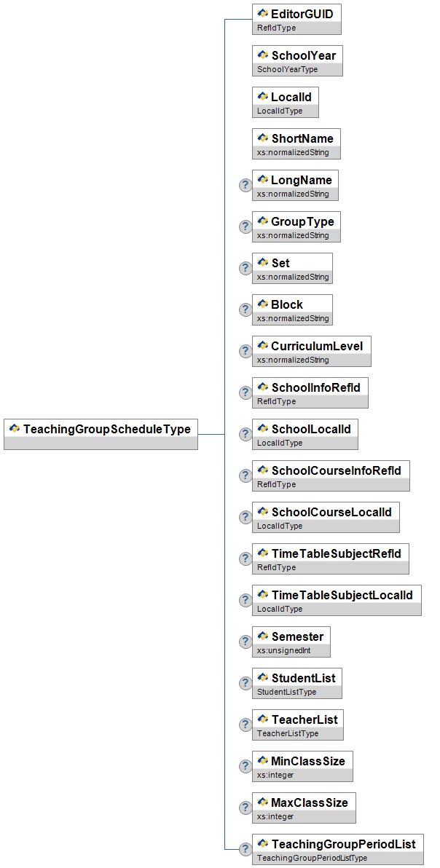Click the question mark beside TeachingGroupPeriodList

[x=245, y=849]
